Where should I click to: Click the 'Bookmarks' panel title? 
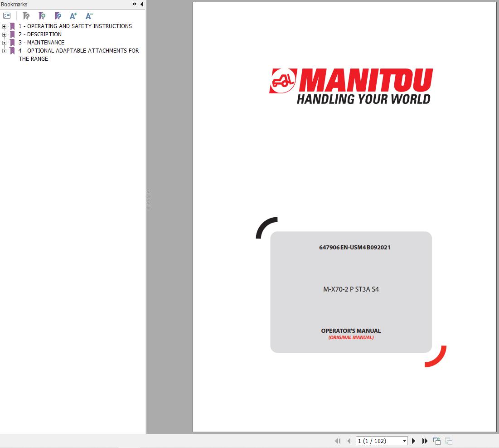(x=14, y=5)
